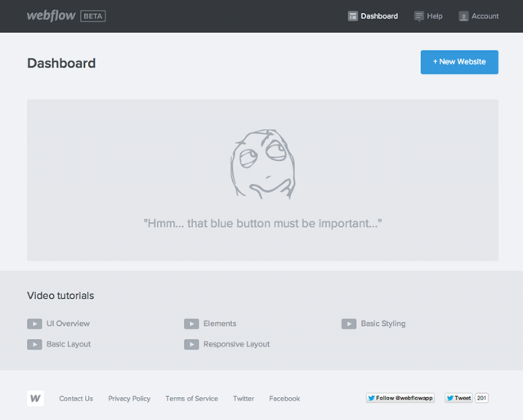Visit the Facebook footer link
523x420 pixels.
pyautogui.click(x=284, y=399)
